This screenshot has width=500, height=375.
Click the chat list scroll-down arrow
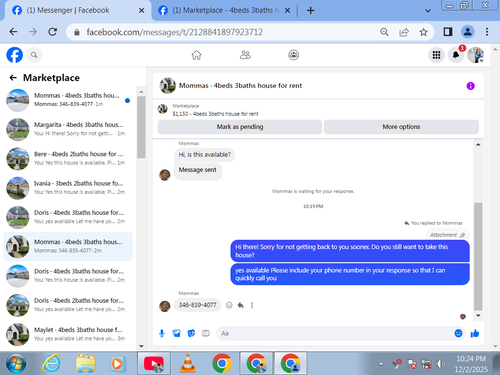pyautogui.click(x=141, y=346)
